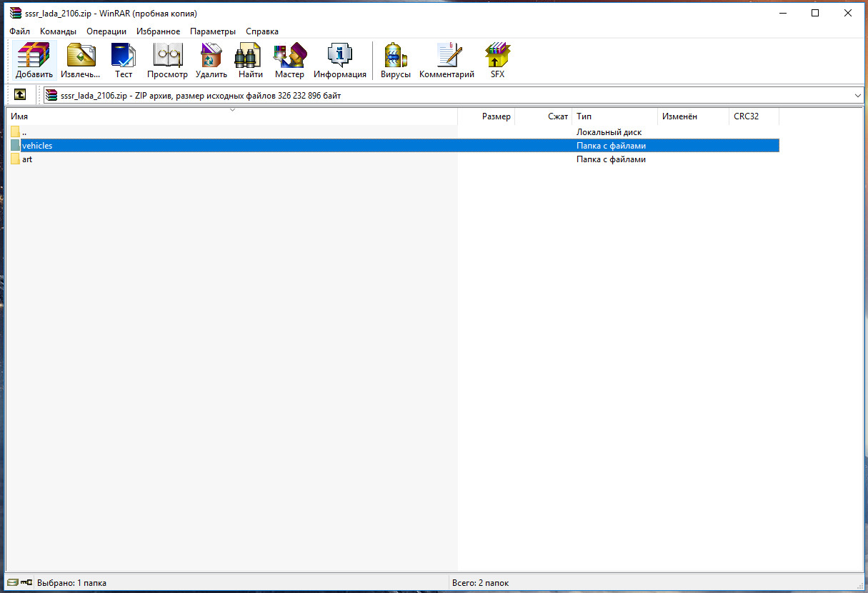868x593 pixels.
Task: Open the Файл menu
Action: pos(20,31)
